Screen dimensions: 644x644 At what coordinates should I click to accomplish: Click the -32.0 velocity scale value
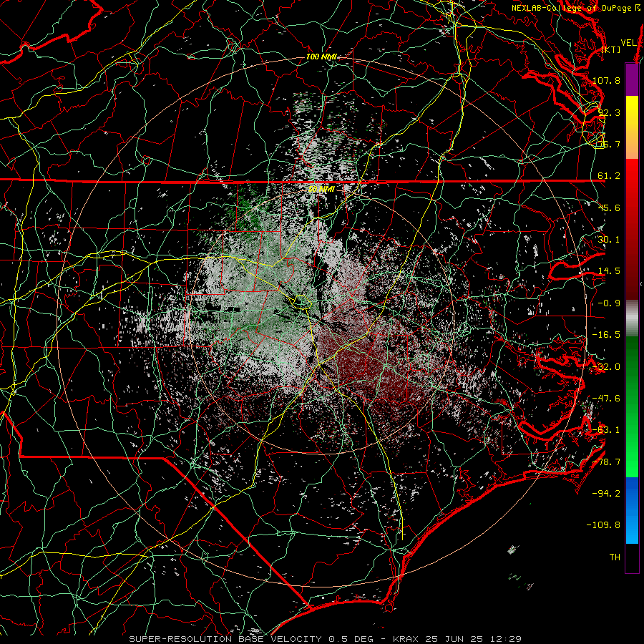point(606,367)
